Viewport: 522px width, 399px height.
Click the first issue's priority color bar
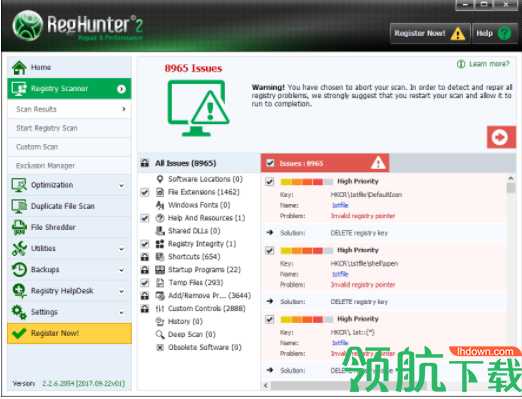[307, 182]
